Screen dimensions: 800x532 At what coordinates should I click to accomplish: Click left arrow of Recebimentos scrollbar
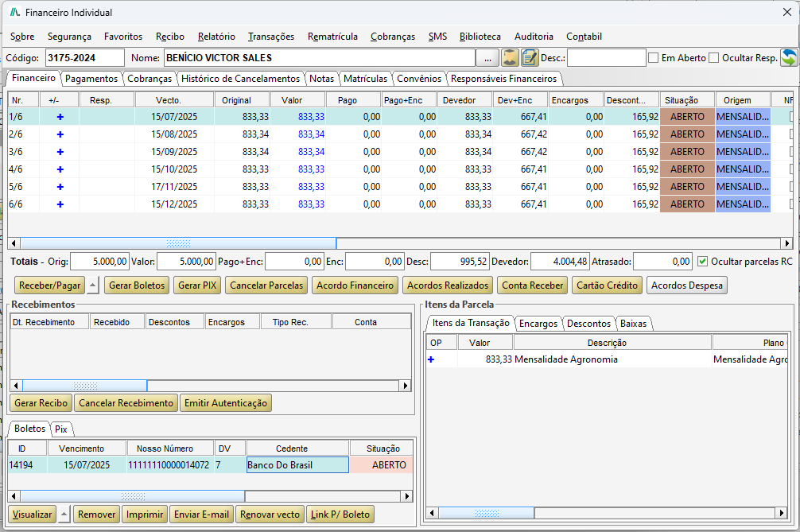pyautogui.click(x=17, y=386)
